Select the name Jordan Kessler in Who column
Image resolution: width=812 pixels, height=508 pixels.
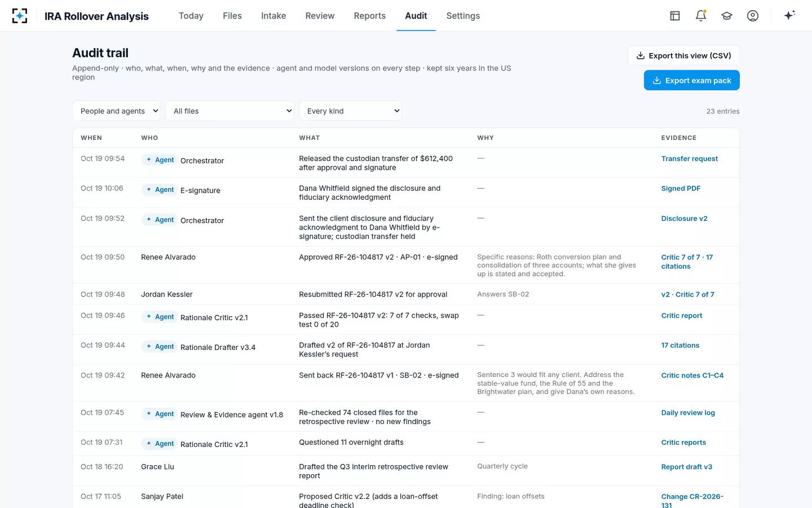(x=167, y=295)
